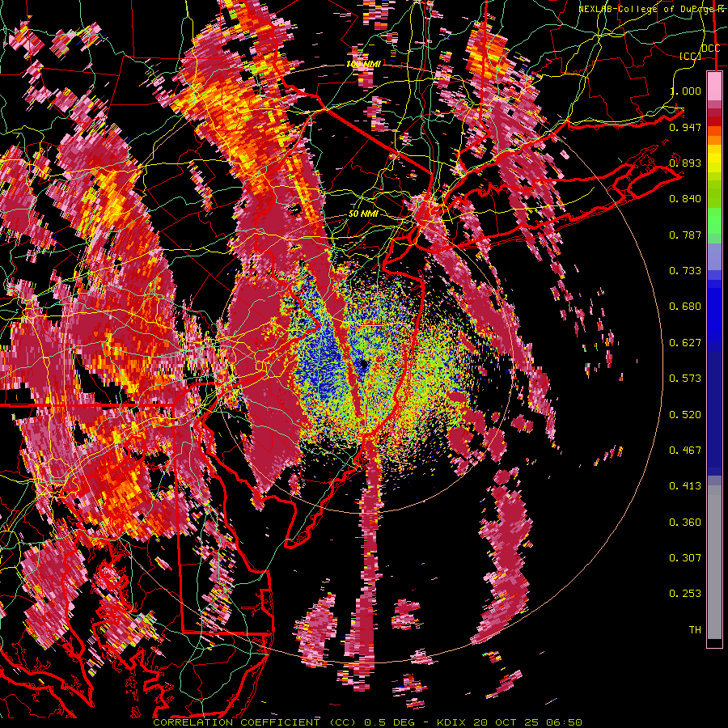Select the 0.947 legend value
Image resolution: width=728 pixels, height=728 pixels.
pyautogui.click(x=685, y=127)
